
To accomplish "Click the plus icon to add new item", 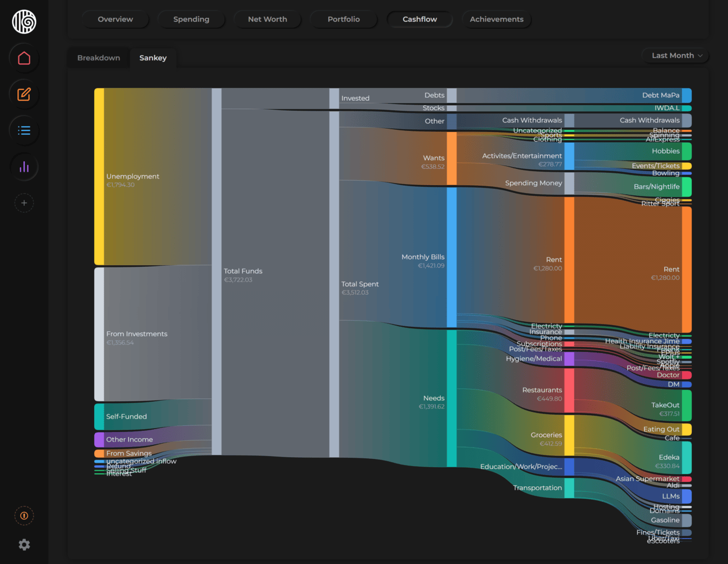I will [24, 203].
